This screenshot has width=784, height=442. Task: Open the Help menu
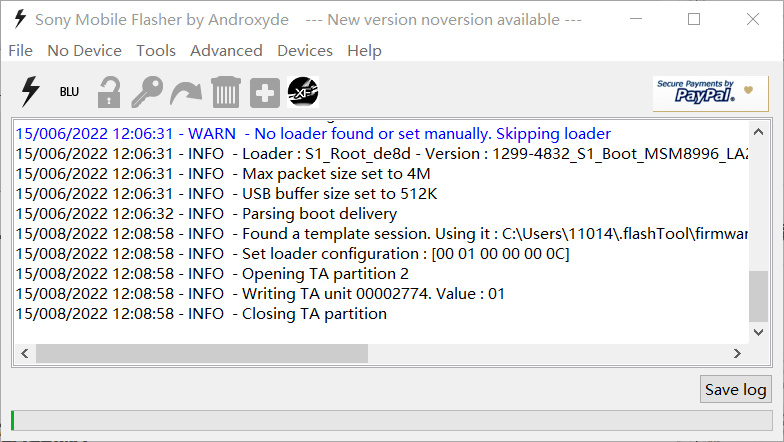[x=364, y=50]
